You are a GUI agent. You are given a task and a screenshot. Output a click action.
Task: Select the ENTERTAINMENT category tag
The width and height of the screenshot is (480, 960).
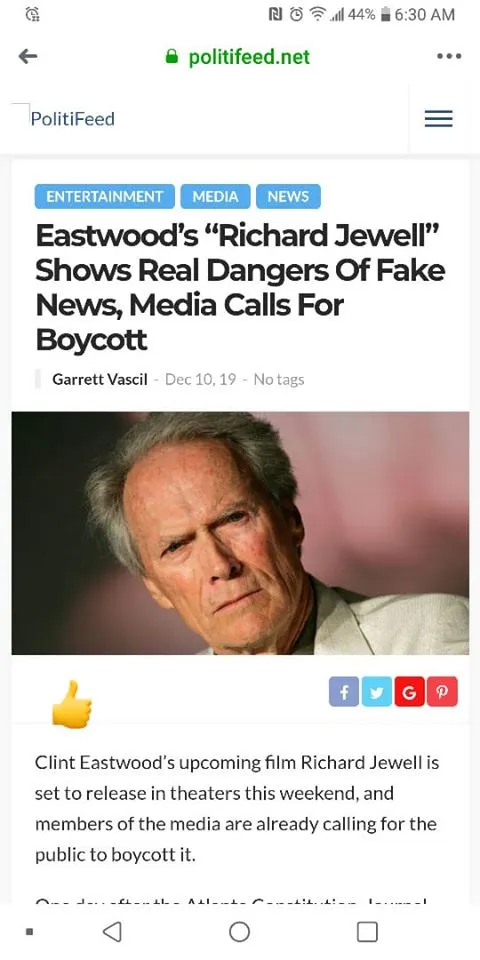(105, 197)
